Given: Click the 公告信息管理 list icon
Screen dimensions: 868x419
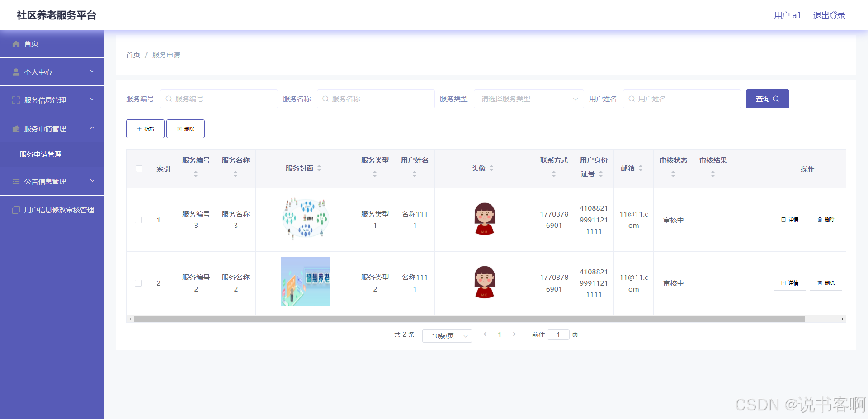Looking at the screenshot, I should click(16, 181).
